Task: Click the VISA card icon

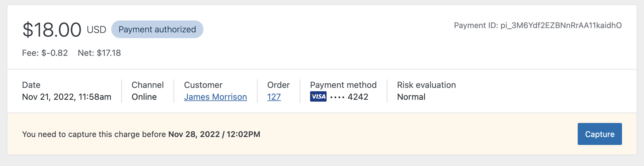Action: [x=318, y=96]
